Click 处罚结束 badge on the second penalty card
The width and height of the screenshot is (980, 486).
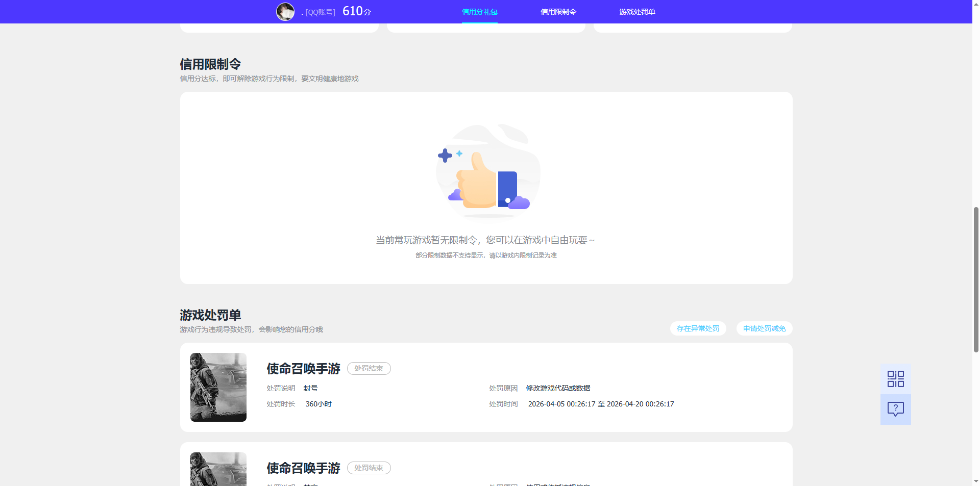[x=369, y=468]
